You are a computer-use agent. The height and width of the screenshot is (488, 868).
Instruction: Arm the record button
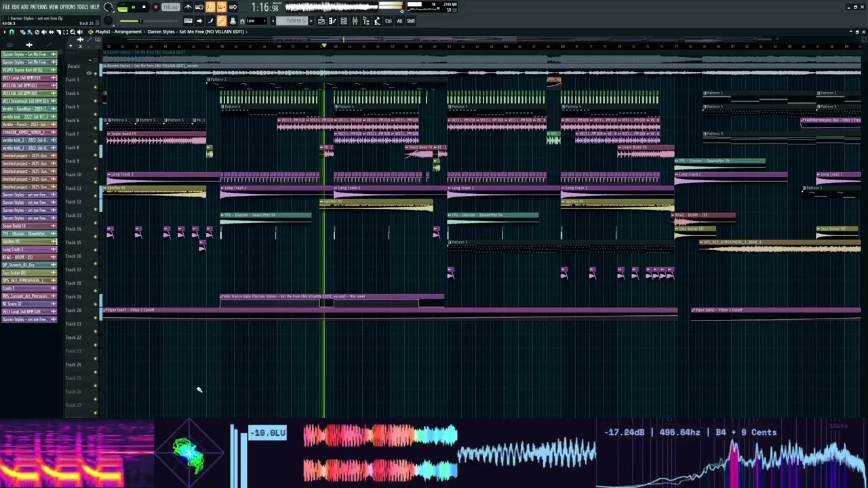[156, 7]
